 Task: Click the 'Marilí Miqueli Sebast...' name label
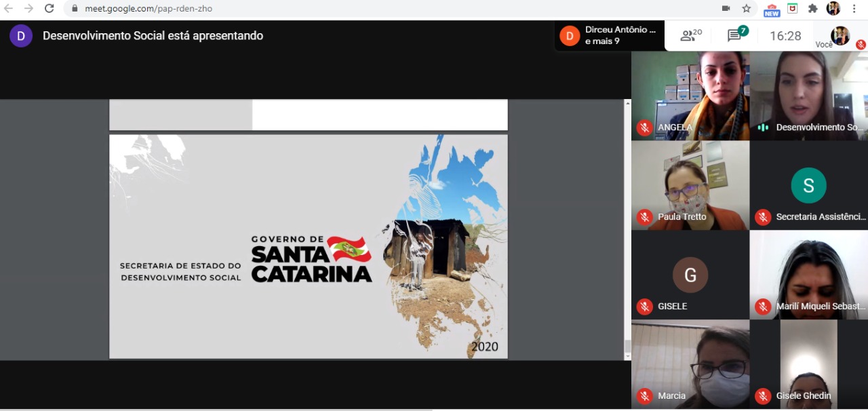pos(821,307)
